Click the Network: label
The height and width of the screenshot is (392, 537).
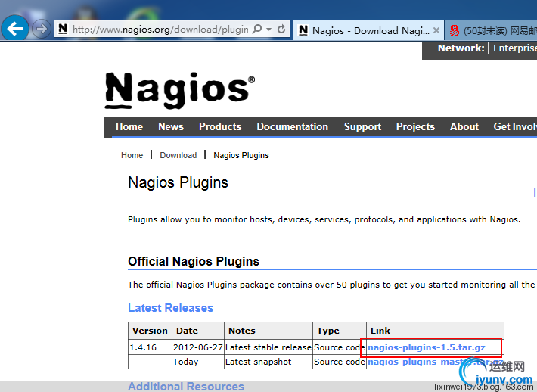click(x=461, y=48)
